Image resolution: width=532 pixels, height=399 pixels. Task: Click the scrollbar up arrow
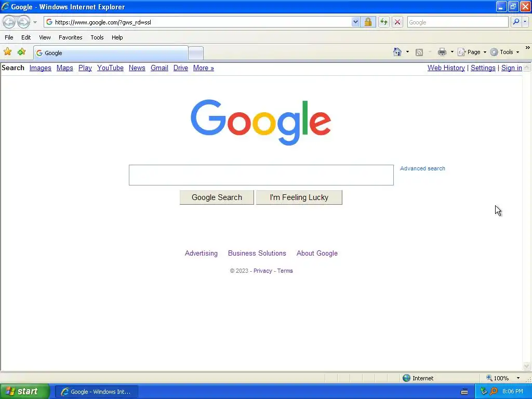tap(527, 67)
